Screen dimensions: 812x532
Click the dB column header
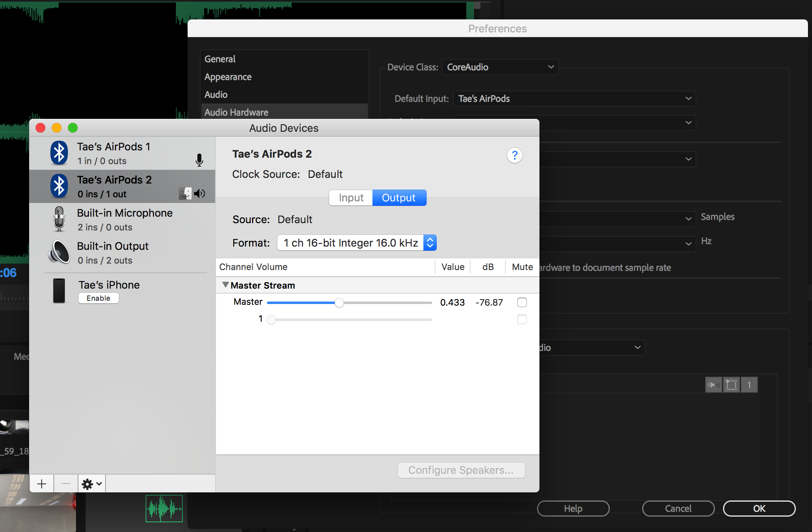pyautogui.click(x=488, y=267)
